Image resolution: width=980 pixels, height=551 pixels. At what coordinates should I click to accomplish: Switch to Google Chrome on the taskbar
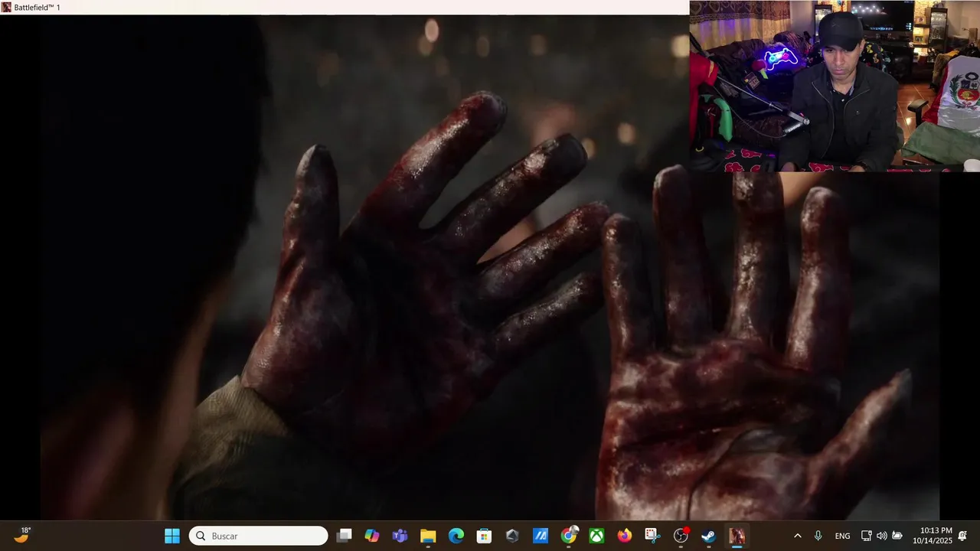pyautogui.click(x=569, y=536)
